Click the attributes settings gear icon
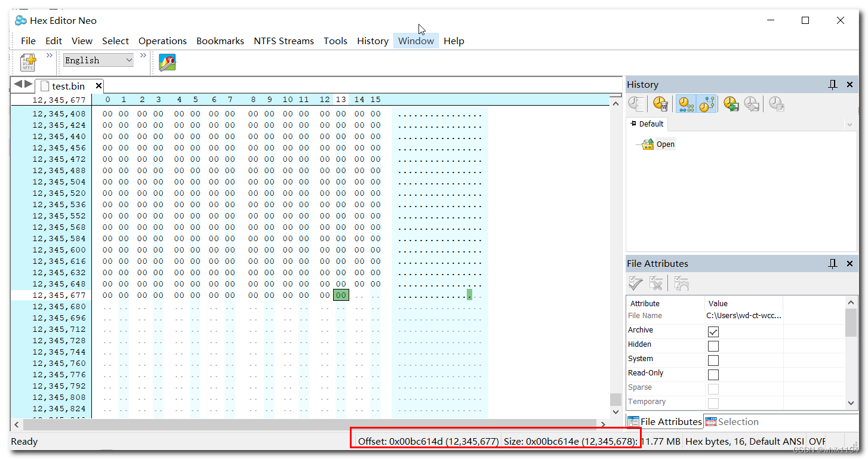The width and height of the screenshot is (868, 459). pos(681,283)
